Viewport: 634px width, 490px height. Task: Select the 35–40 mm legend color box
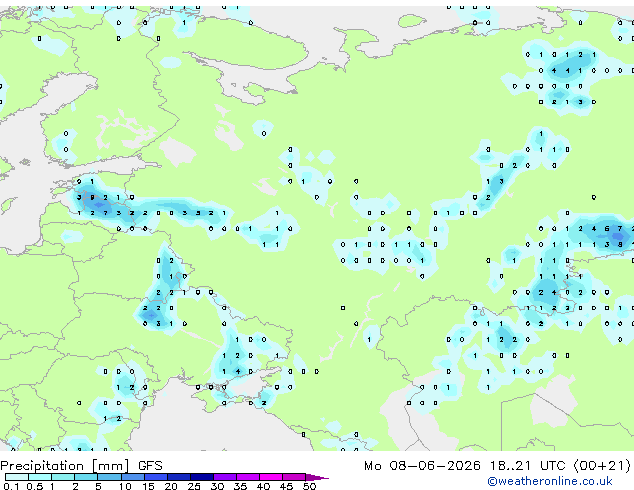click(x=248, y=477)
